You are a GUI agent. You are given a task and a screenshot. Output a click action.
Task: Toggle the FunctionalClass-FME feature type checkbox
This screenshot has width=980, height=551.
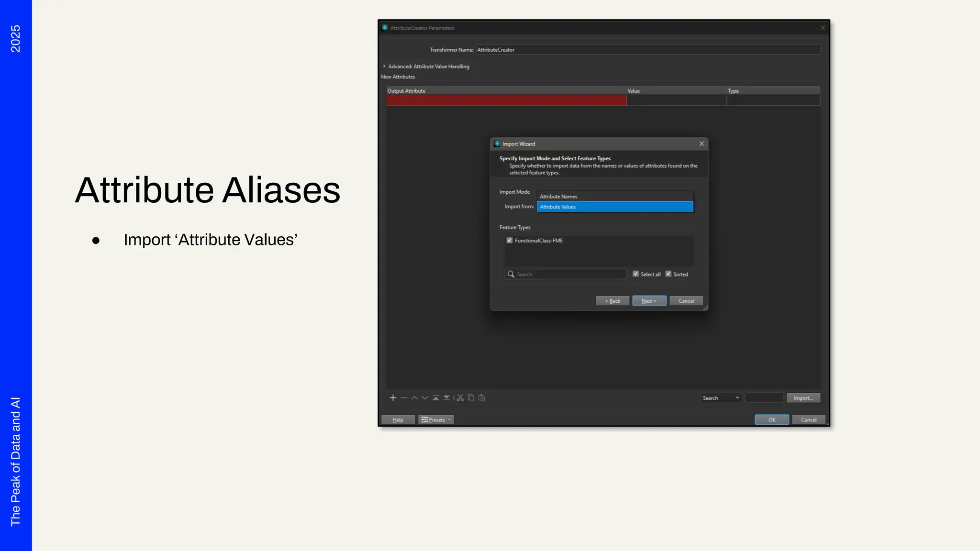510,241
